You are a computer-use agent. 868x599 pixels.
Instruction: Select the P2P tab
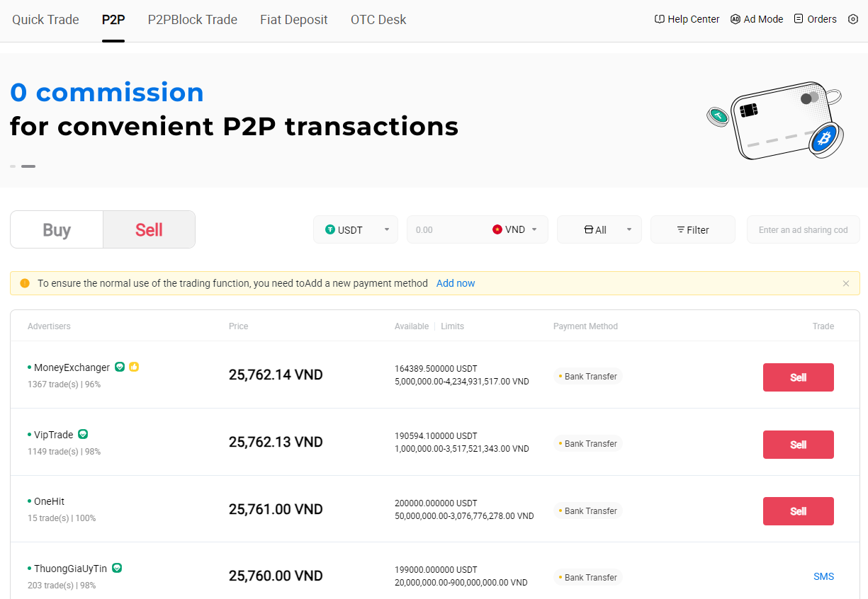click(x=113, y=20)
